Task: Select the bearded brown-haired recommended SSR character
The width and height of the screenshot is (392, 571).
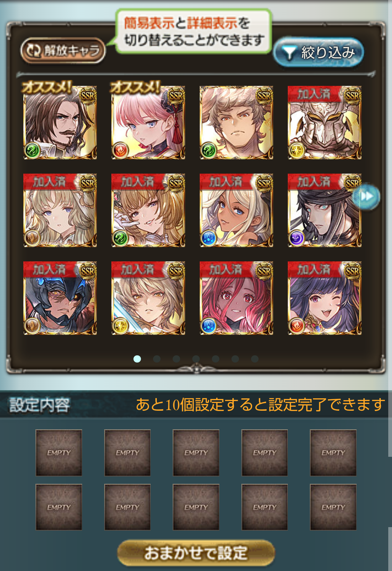Action: coord(60,123)
